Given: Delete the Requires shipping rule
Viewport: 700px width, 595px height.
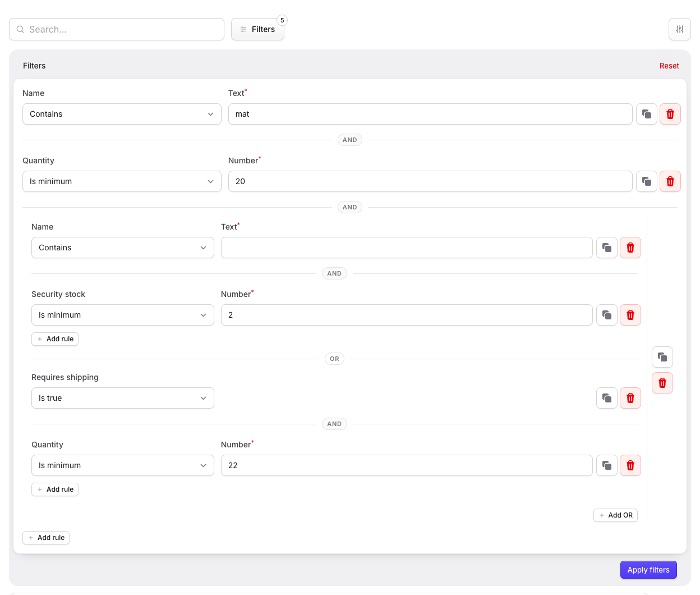Looking at the screenshot, I should point(630,398).
